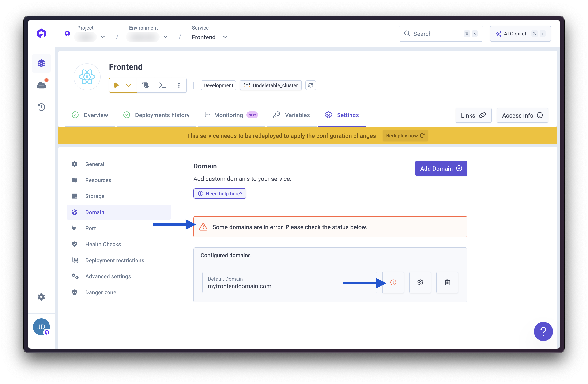Click the Add Domain button
This screenshot has height=384, width=588.
441,169
